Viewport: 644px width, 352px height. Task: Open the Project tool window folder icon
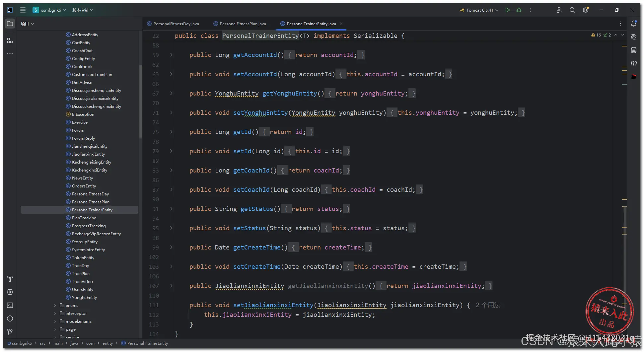pyautogui.click(x=10, y=24)
